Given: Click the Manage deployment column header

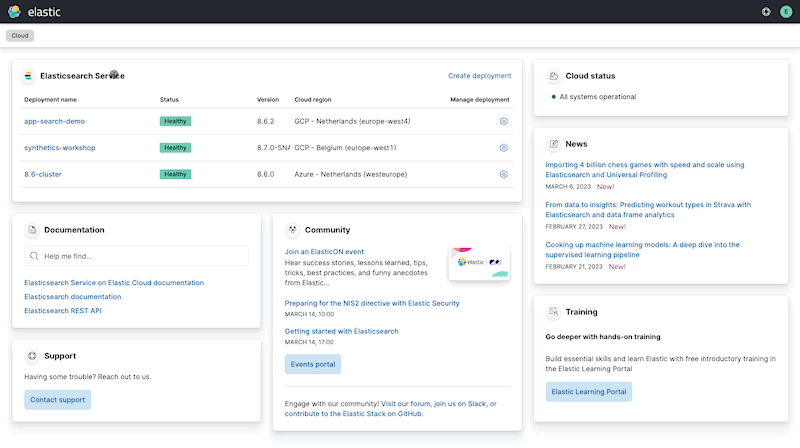Looking at the screenshot, I should (480, 100).
